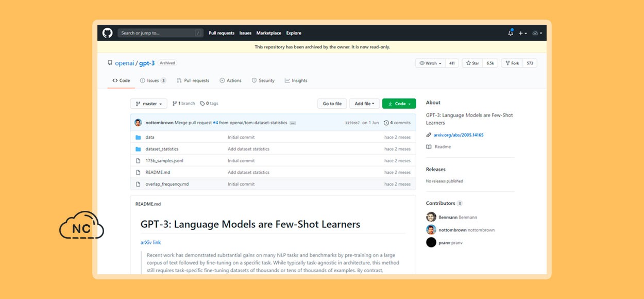Viewport: 644px width, 299px height.
Task: Click the Benmann contributor avatar
Action: pos(431,217)
